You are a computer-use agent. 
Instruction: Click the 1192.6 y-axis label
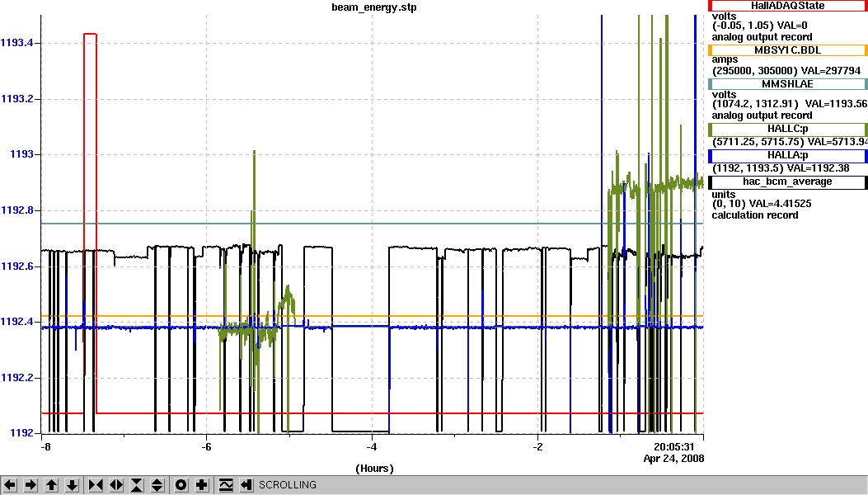coord(17,266)
